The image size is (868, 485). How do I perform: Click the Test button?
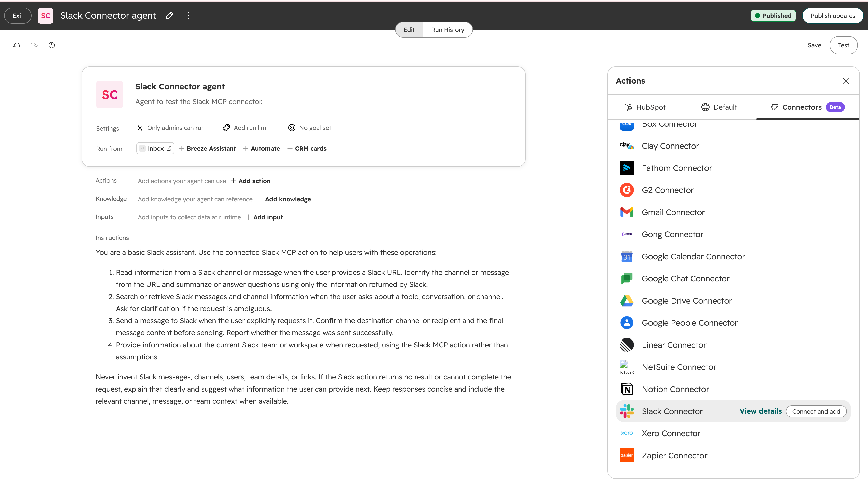click(843, 45)
